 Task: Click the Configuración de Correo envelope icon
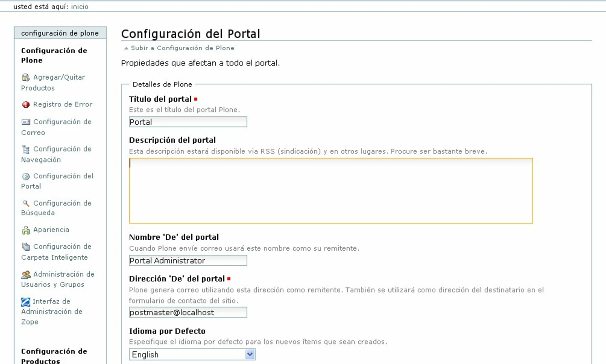[x=25, y=122]
